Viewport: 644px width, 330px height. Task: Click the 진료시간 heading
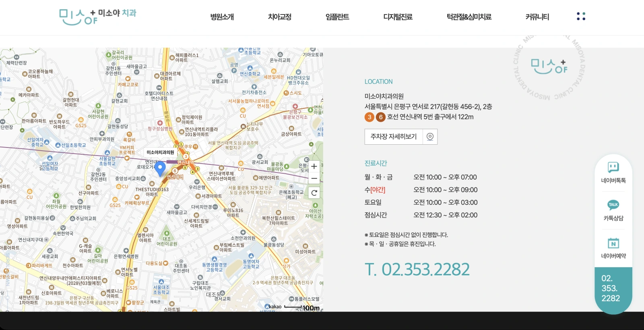tap(376, 163)
